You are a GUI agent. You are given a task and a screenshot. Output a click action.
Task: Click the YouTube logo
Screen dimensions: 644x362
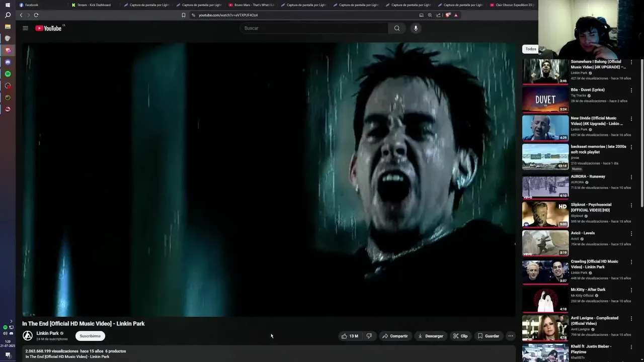(48, 28)
